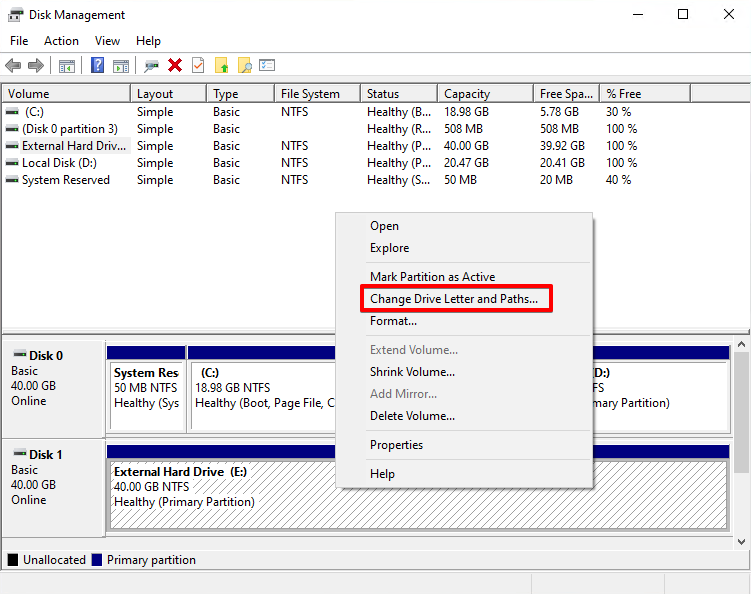Screen dimensions: 751x594
Task: Click the 40 % free cell
Action: pos(618,180)
